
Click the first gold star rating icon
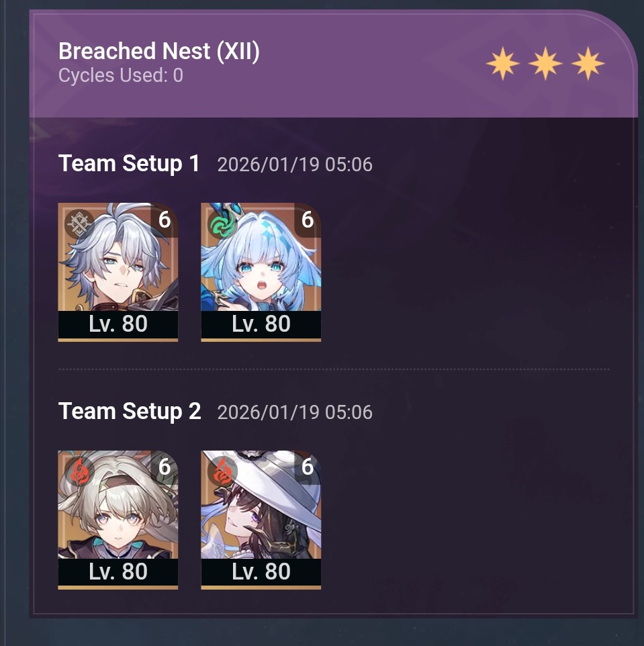coord(503,63)
